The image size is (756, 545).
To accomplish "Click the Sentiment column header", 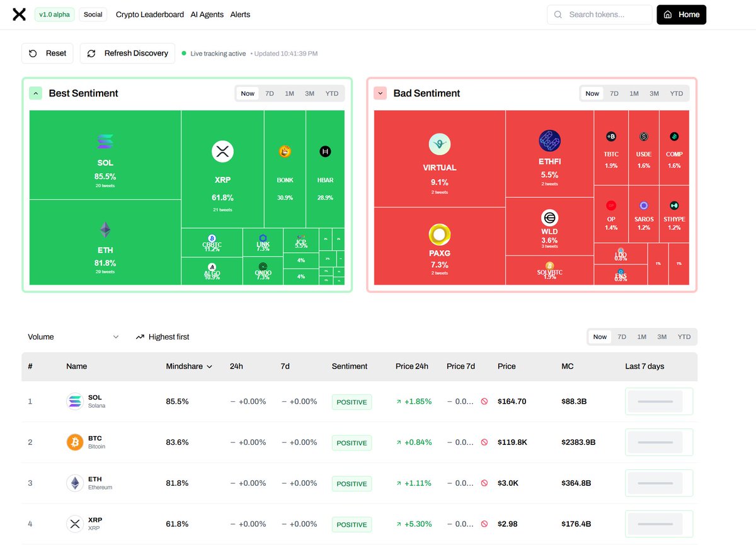I will tap(350, 366).
